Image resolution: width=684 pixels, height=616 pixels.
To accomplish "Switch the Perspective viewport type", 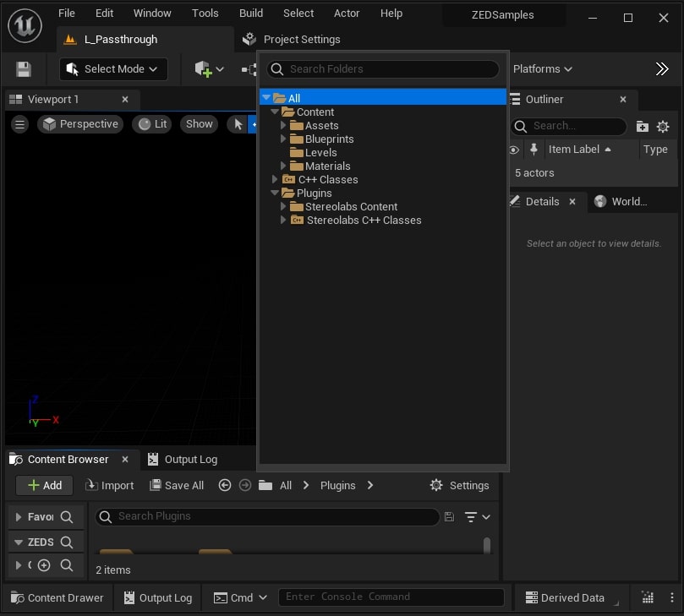I will (x=80, y=124).
